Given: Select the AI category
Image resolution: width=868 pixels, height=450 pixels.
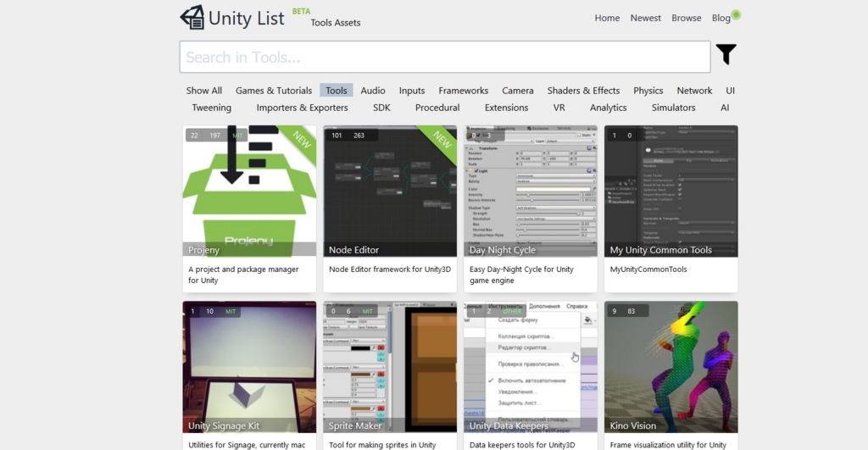Looking at the screenshot, I should pos(725,108).
